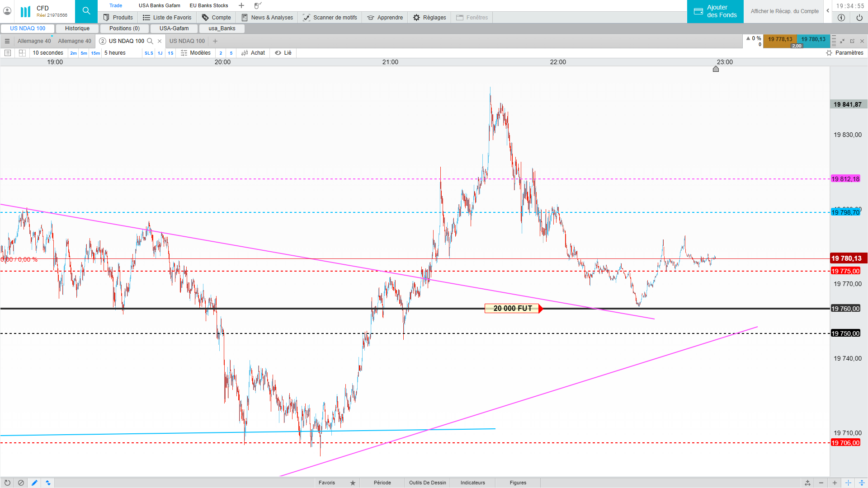
Task: Select the pencil drawing tool
Action: point(34,483)
